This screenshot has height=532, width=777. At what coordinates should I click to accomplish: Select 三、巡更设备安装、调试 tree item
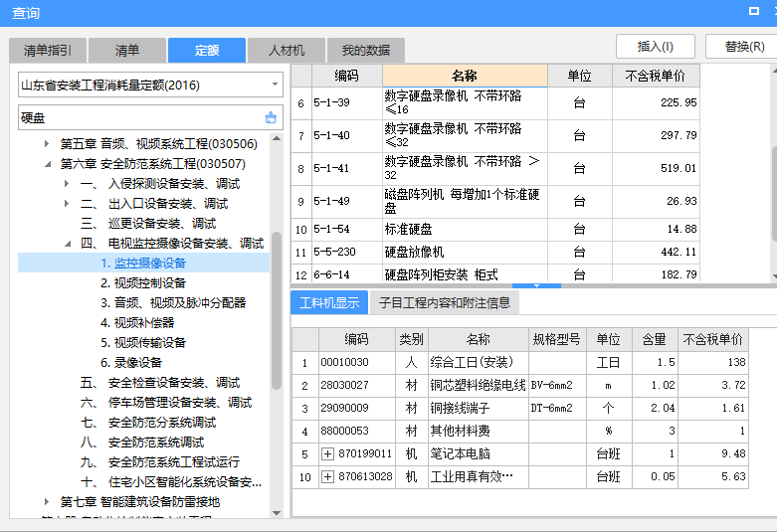pyautogui.click(x=148, y=224)
